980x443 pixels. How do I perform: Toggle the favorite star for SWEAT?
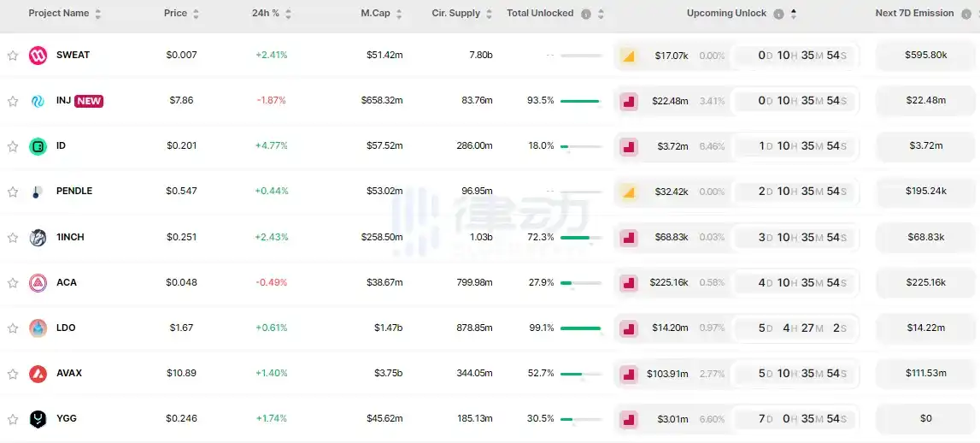(x=13, y=56)
